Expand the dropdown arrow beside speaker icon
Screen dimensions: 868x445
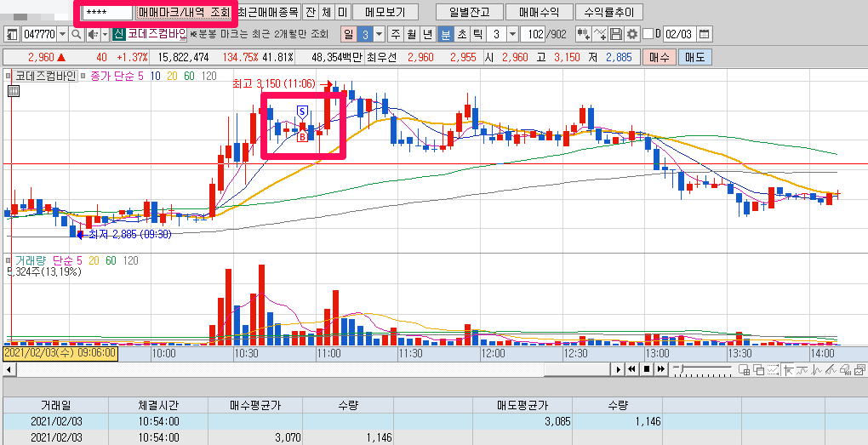pyautogui.click(x=106, y=34)
